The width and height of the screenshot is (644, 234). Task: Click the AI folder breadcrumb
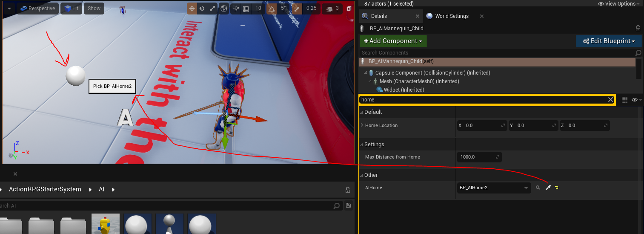[101, 189]
